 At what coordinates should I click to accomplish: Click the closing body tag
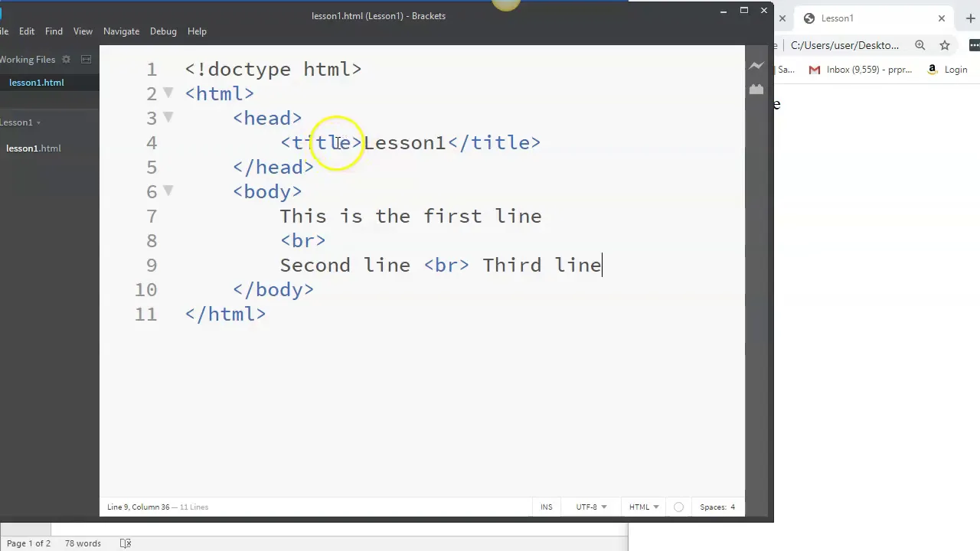click(273, 290)
